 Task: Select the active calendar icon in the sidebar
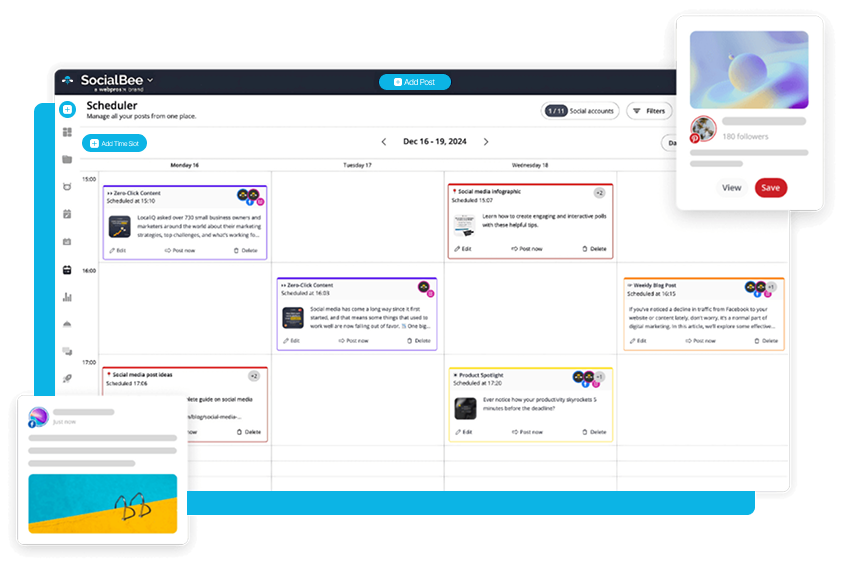pyautogui.click(x=67, y=269)
